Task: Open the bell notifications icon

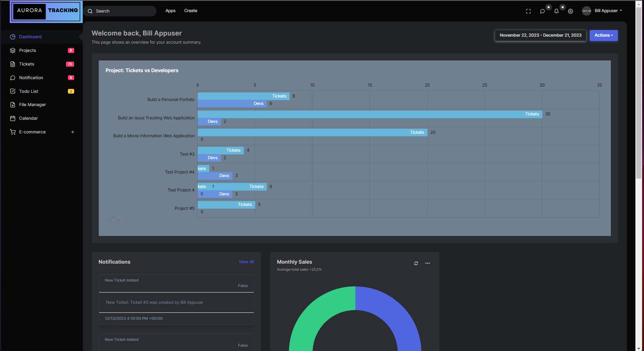Action: (x=557, y=11)
